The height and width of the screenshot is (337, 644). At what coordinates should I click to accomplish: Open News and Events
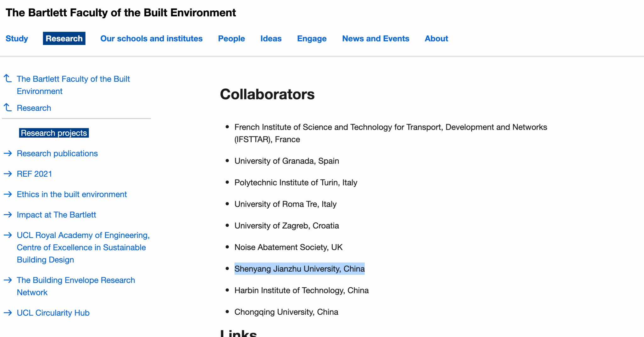(x=375, y=38)
